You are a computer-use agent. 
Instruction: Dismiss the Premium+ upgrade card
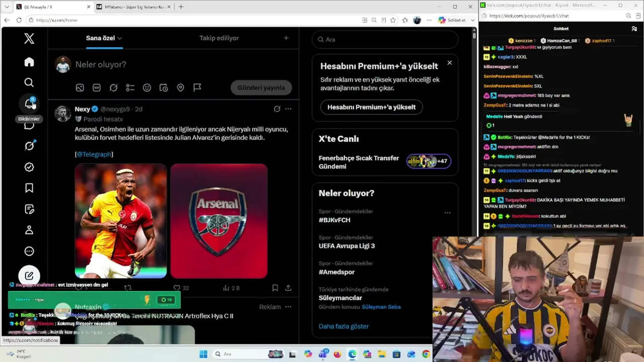pos(449,63)
